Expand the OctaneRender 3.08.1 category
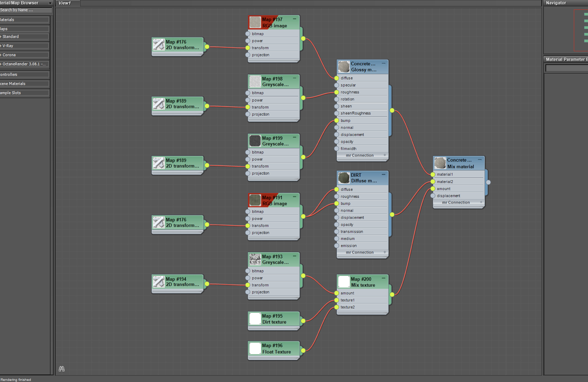This screenshot has width=588, height=382. click(x=24, y=64)
